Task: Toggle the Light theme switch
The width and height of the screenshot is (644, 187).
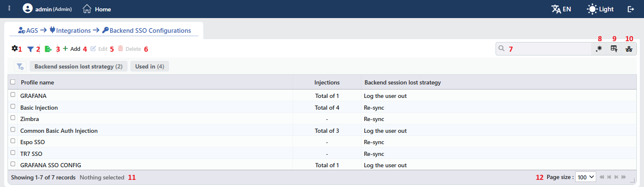Action: tap(600, 9)
